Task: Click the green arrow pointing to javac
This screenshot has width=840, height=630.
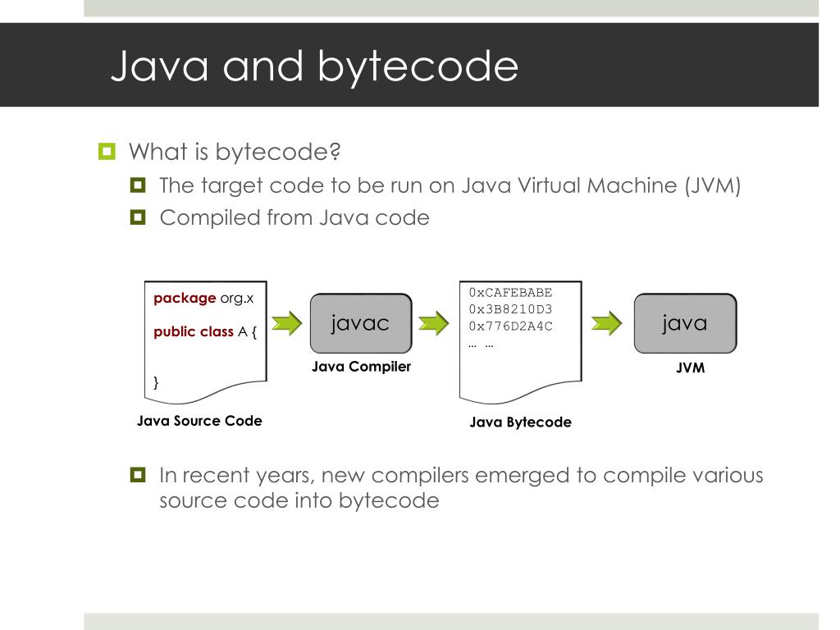Action: coord(287,323)
